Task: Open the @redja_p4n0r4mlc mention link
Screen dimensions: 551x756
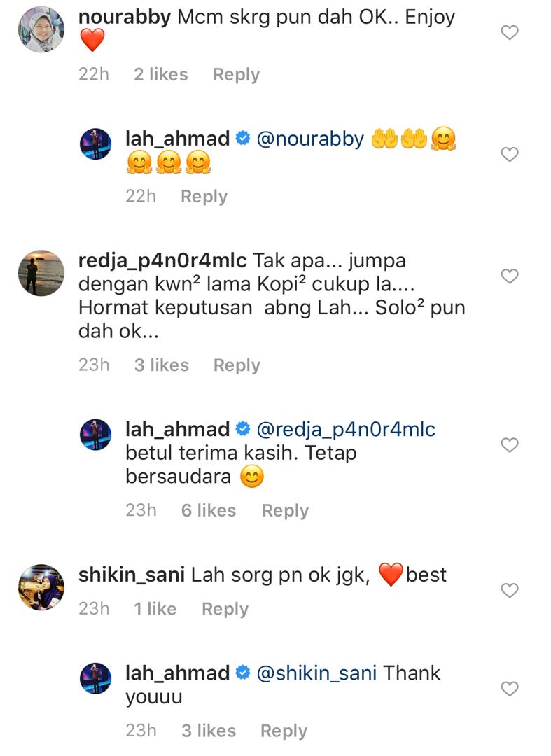Action: [346, 430]
